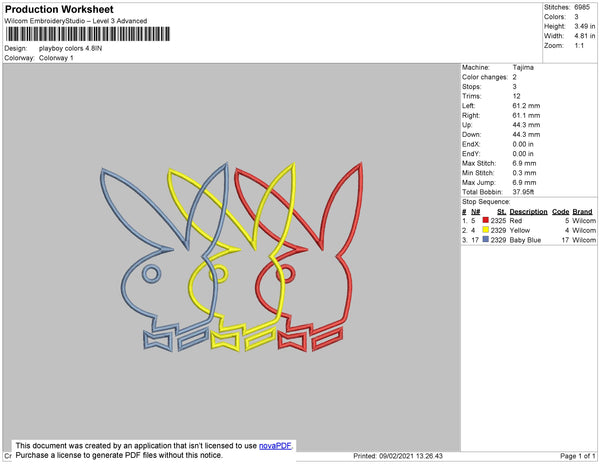Click stitch count 2325 in the Red row
The width and height of the screenshot is (600, 464).
pyautogui.click(x=498, y=221)
